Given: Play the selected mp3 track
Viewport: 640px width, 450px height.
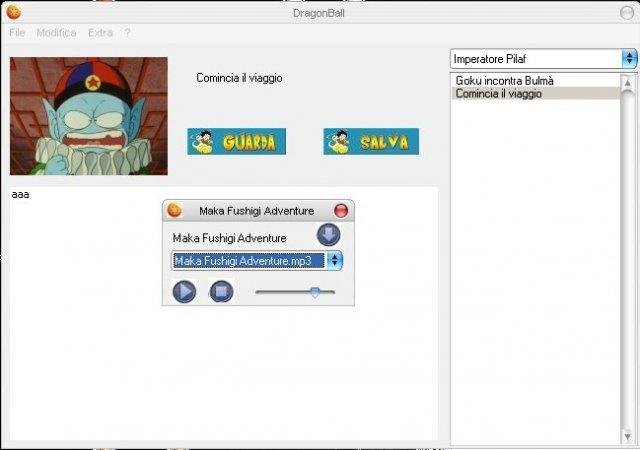Looking at the screenshot, I should pos(184,292).
